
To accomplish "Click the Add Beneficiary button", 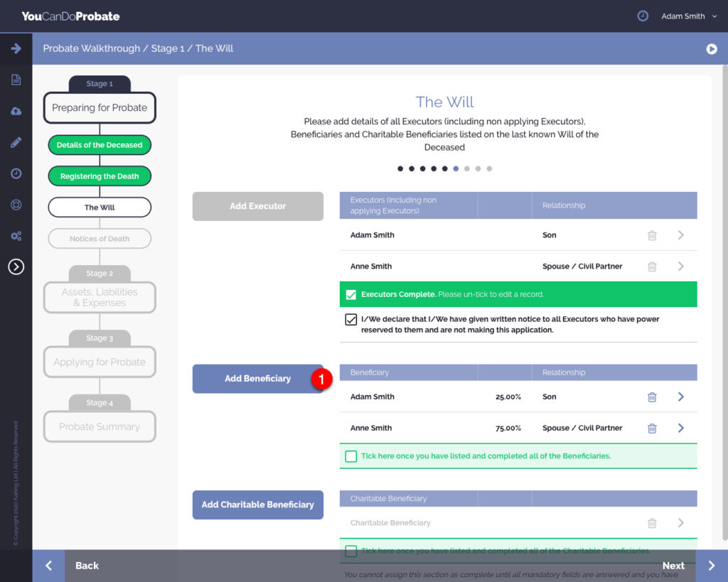I will click(x=257, y=379).
